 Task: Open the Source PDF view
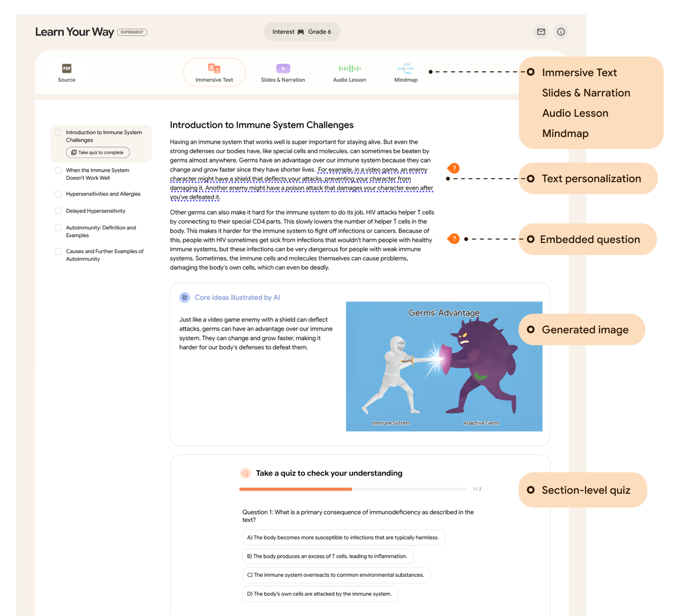66,72
